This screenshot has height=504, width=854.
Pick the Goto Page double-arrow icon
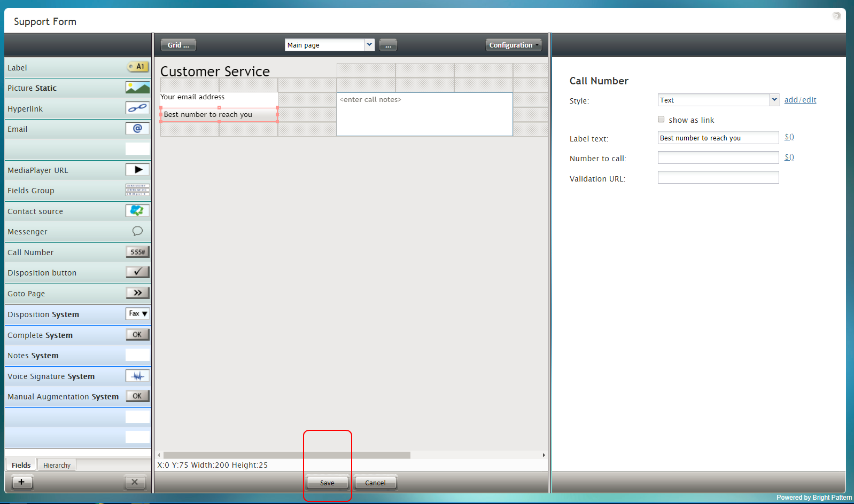137,293
